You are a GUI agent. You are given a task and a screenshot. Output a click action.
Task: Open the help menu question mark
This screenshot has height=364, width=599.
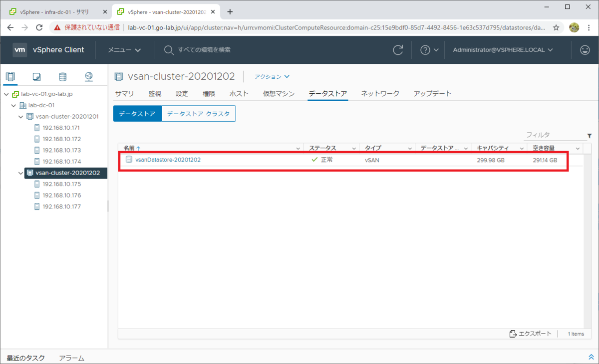425,50
